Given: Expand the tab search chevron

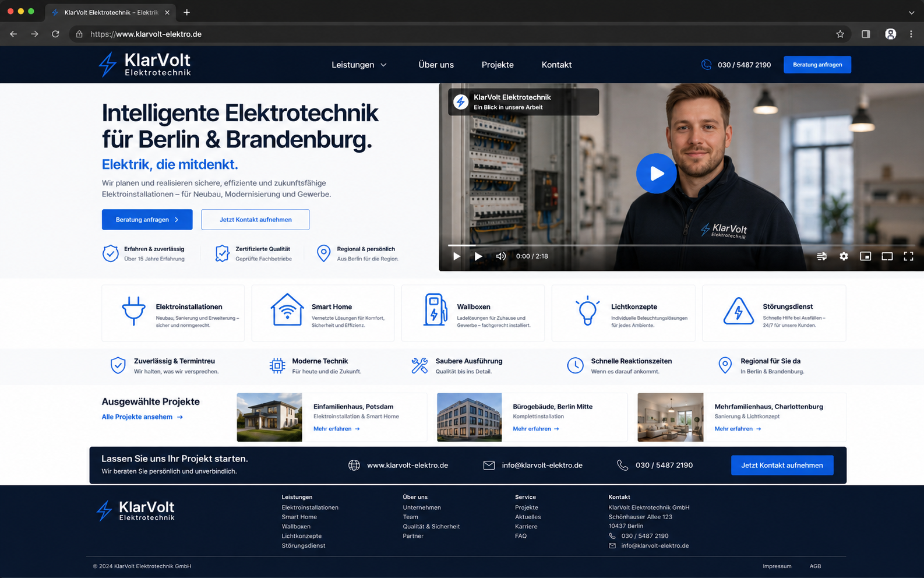Looking at the screenshot, I should coord(911,12).
